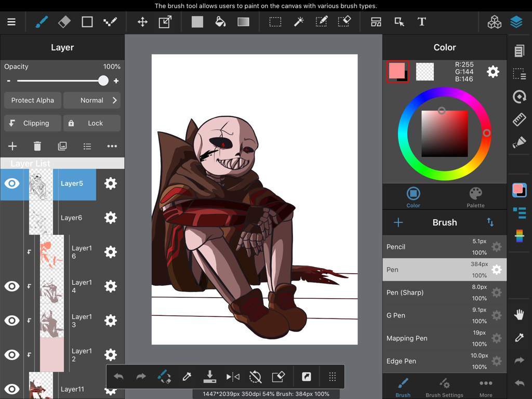Click the trash icon to delete layer
This screenshot has width=532, height=399.
[37, 146]
